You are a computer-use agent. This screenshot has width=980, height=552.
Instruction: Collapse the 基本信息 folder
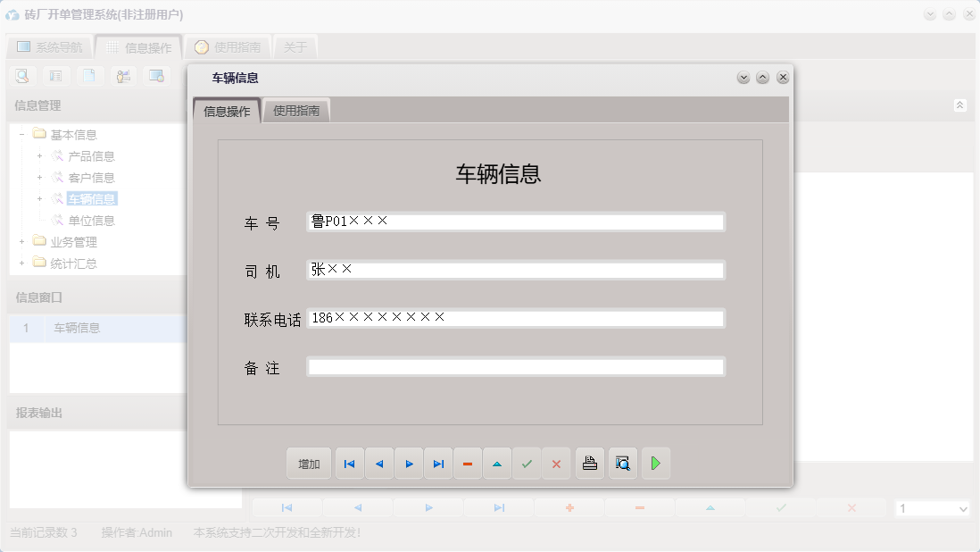coord(21,134)
